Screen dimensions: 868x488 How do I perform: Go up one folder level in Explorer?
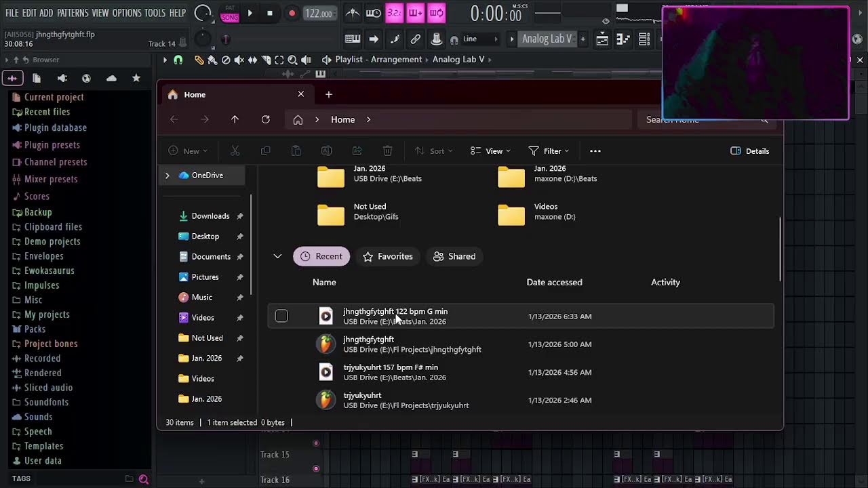click(235, 119)
